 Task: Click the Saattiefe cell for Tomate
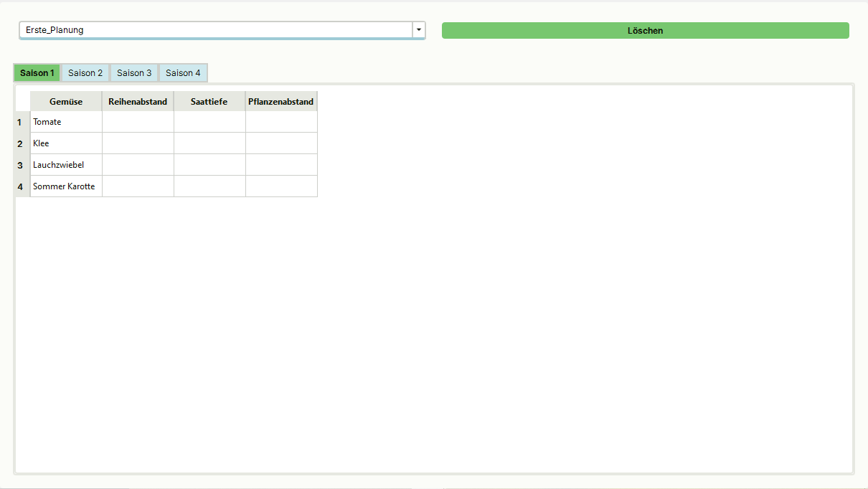point(209,122)
